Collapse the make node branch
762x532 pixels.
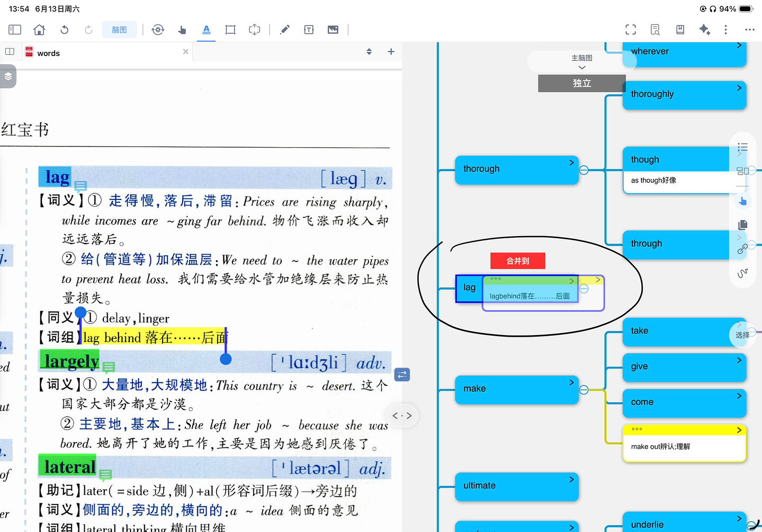pos(584,390)
